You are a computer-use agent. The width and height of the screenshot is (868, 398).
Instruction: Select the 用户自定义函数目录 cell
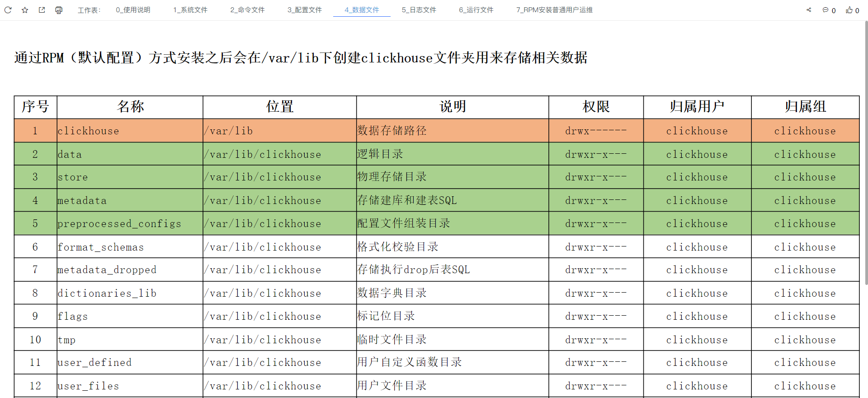[453, 363]
